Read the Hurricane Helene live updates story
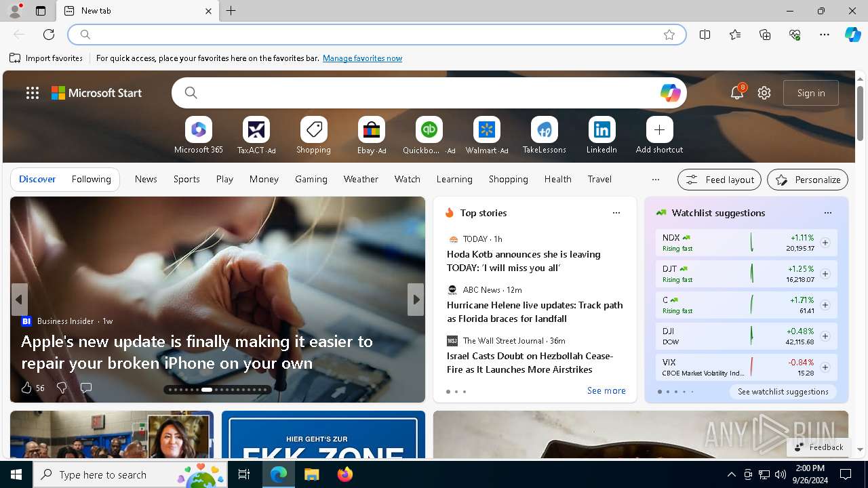The image size is (868, 488). (x=534, y=312)
